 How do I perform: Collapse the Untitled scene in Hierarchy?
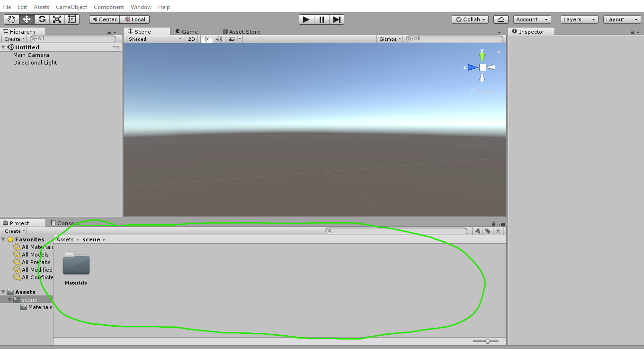(3, 47)
